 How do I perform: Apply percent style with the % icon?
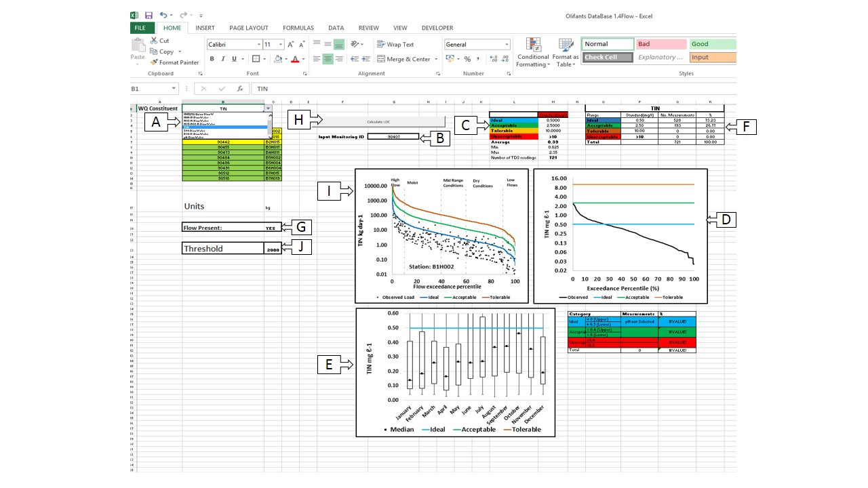click(x=467, y=59)
